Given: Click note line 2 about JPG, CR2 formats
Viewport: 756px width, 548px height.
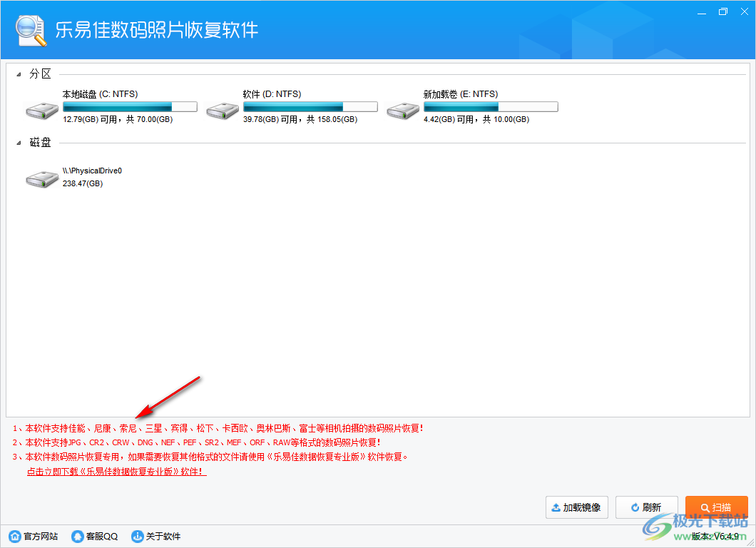Looking at the screenshot, I should (x=197, y=442).
